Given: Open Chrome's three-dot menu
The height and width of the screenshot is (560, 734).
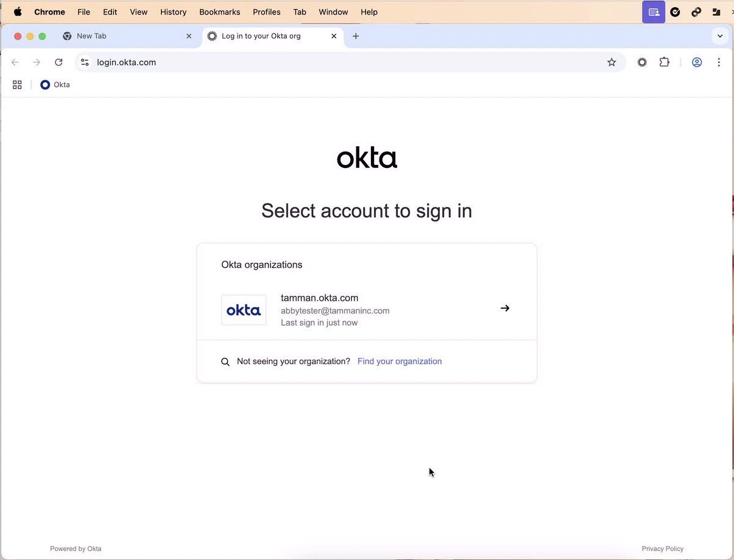Looking at the screenshot, I should [x=719, y=62].
